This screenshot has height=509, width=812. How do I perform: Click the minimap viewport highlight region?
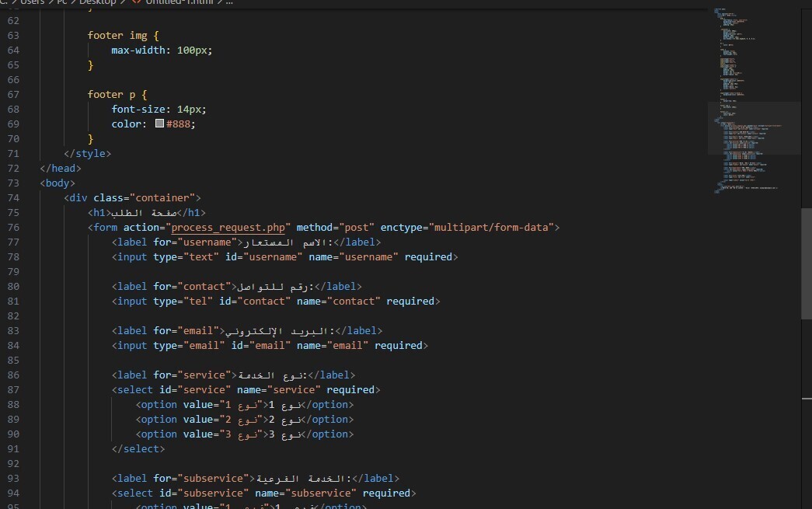(752, 127)
